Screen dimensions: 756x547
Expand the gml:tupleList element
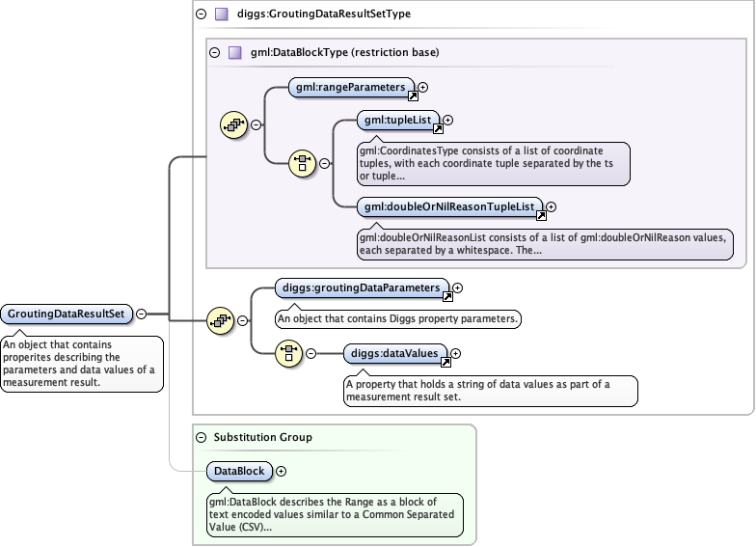447,121
